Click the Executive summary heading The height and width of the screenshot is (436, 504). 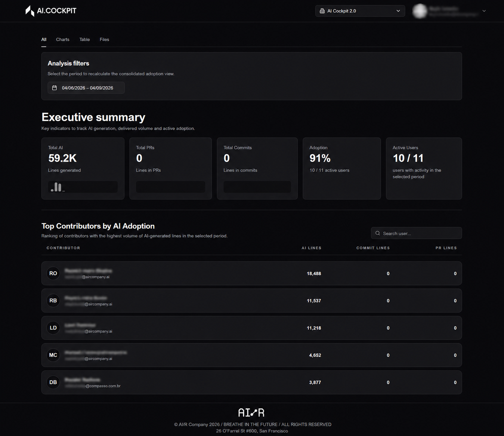[x=93, y=117]
